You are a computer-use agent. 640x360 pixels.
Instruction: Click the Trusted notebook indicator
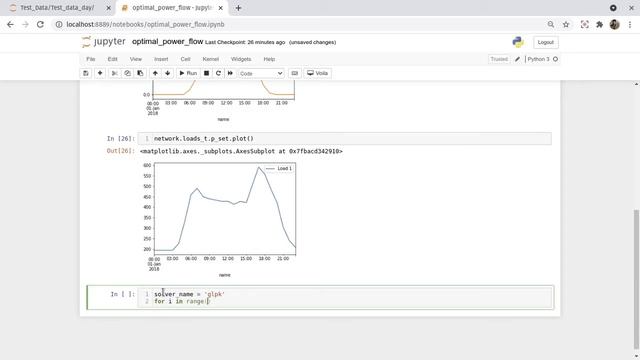pos(499,59)
